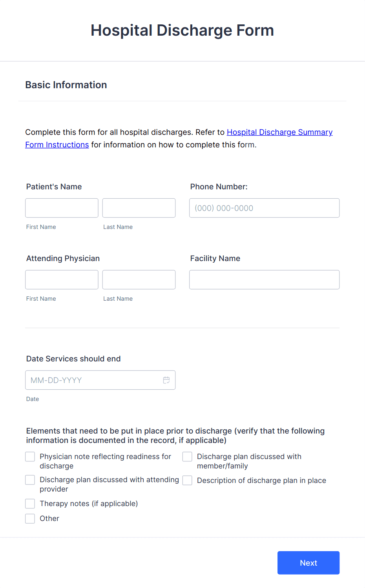Screen dimensions: 365x588
Task: Click the 'Date Services should end' field
Action: tap(94, 380)
